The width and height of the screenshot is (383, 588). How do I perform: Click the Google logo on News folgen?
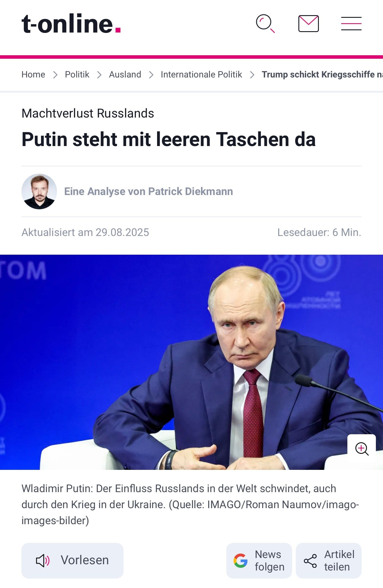(x=240, y=561)
